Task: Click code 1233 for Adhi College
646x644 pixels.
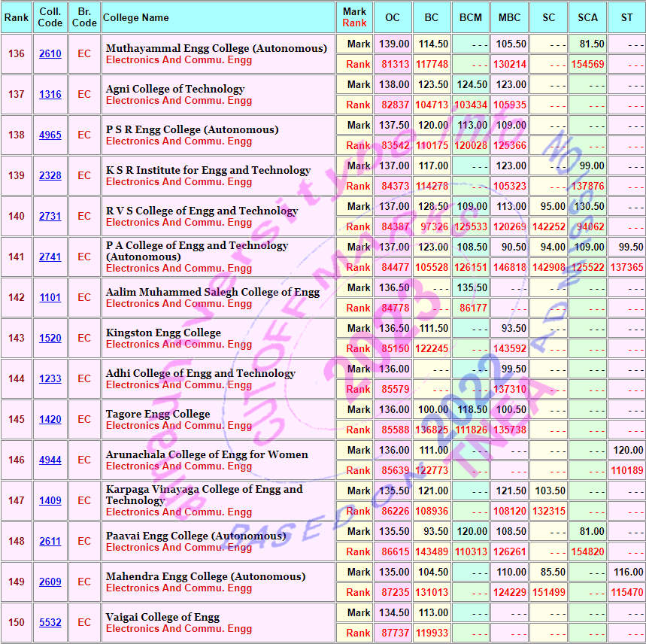Action: (50, 379)
